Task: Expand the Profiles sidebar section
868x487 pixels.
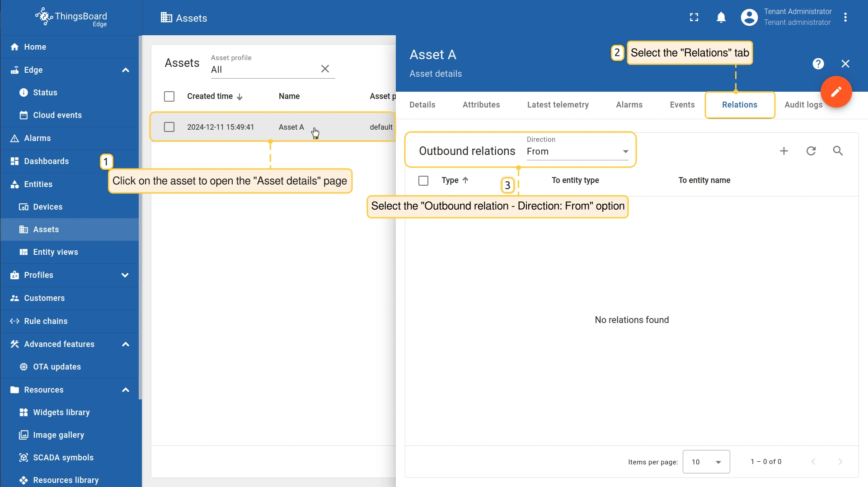Action: pyautogui.click(x=125, y=275)
